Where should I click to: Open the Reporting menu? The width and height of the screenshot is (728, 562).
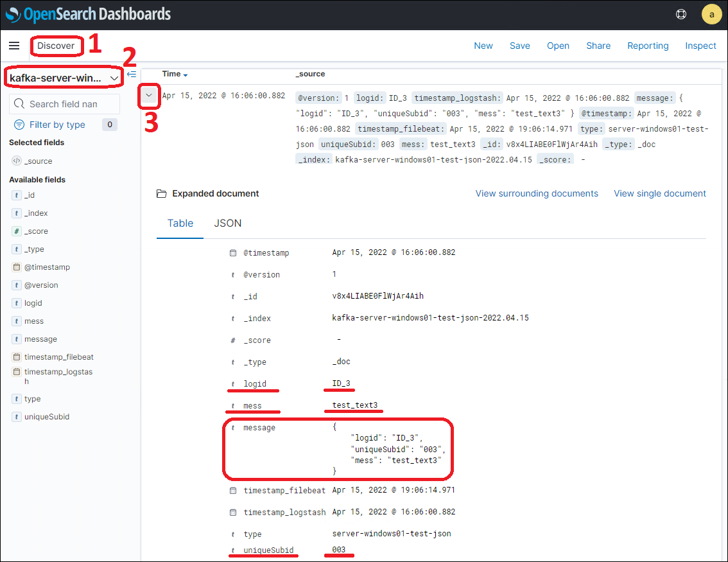[648, 46]
